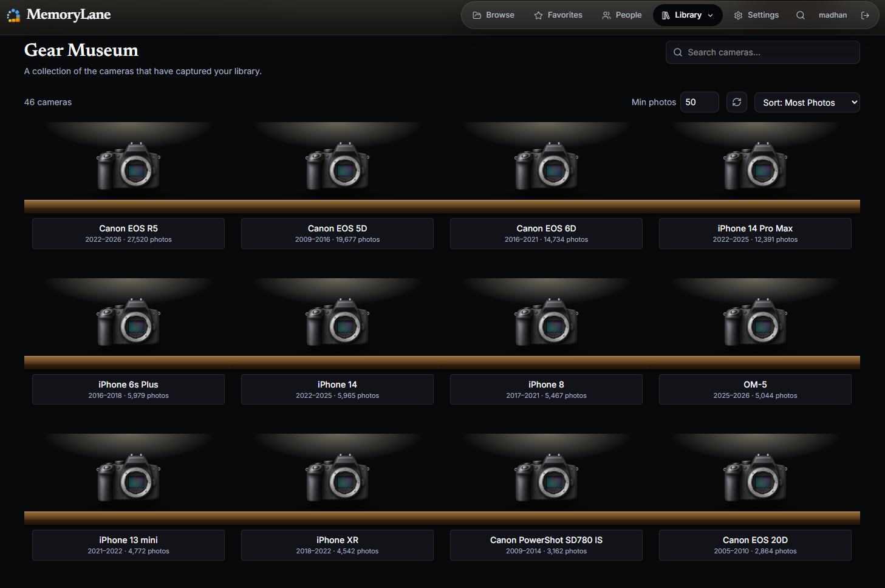Open the OM-5 camera image

(x=756, y=322)
